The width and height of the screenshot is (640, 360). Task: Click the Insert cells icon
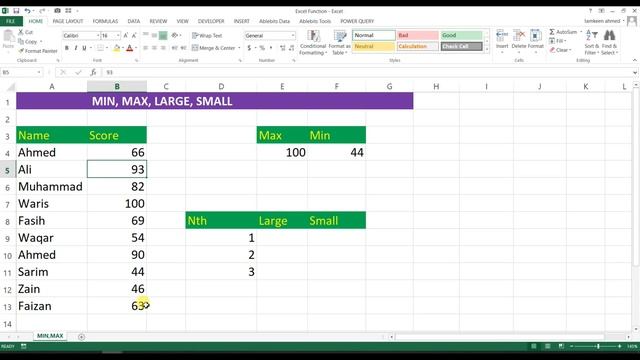[502, 36]
